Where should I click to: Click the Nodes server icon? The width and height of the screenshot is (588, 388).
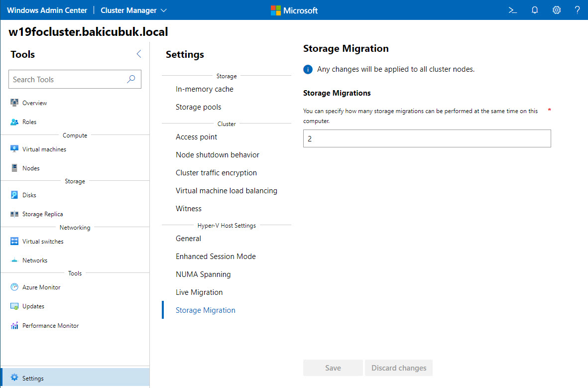click(14, 168)
